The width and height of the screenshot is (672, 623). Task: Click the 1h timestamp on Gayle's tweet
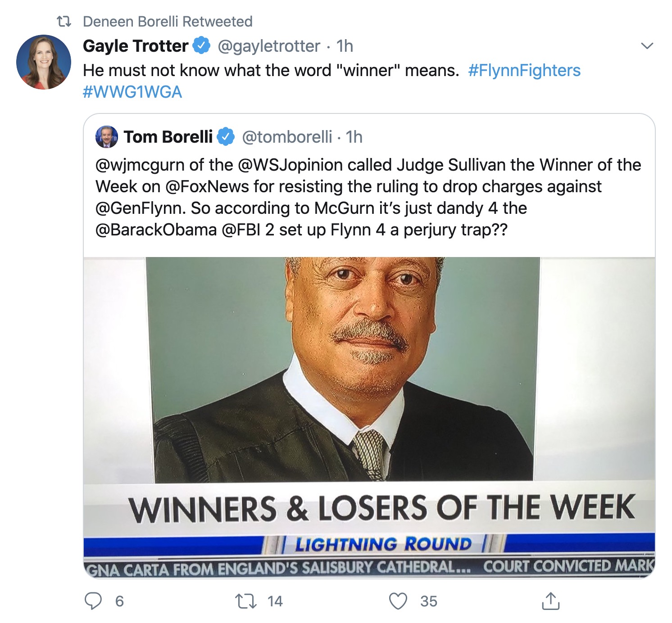[345, 45]
